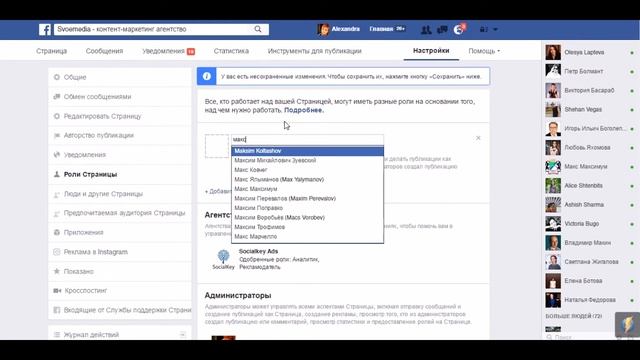Image resolution: width=640 pixels, height=360 pixels.
Task: Open chat with Alice Shtenbits
Action: pyautogui.click(x=590, y=186)
